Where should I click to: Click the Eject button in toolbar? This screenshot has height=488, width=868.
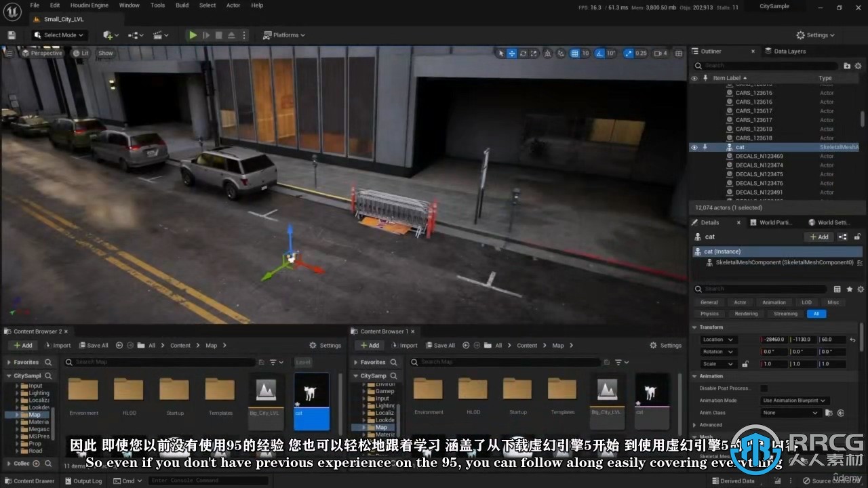(x=231, y=35)
